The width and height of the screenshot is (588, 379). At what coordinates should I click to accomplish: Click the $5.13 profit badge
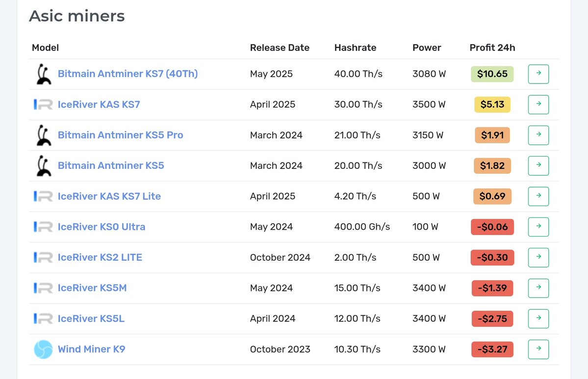(x=492, y=104)
